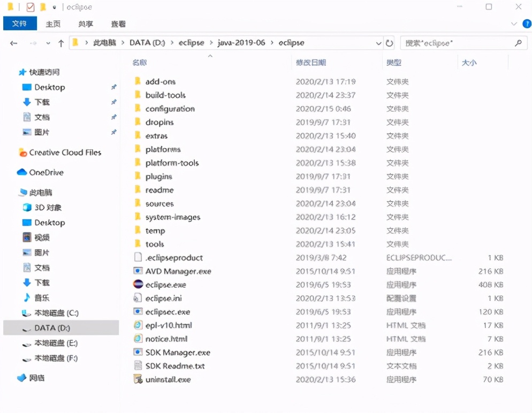The image size is (532, 413).
Task: Click the uninstall.exe icon
Action: [x=138, y=379]
